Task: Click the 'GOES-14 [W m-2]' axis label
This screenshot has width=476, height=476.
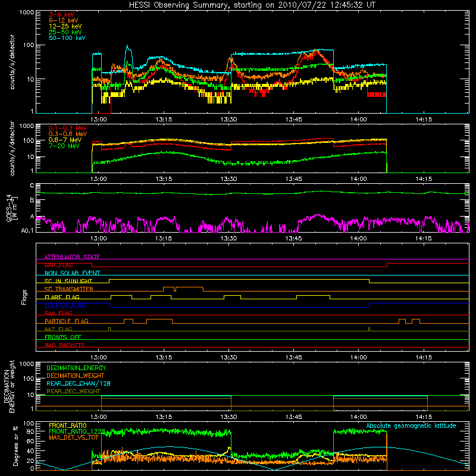Action: click(x=12, y=208)
